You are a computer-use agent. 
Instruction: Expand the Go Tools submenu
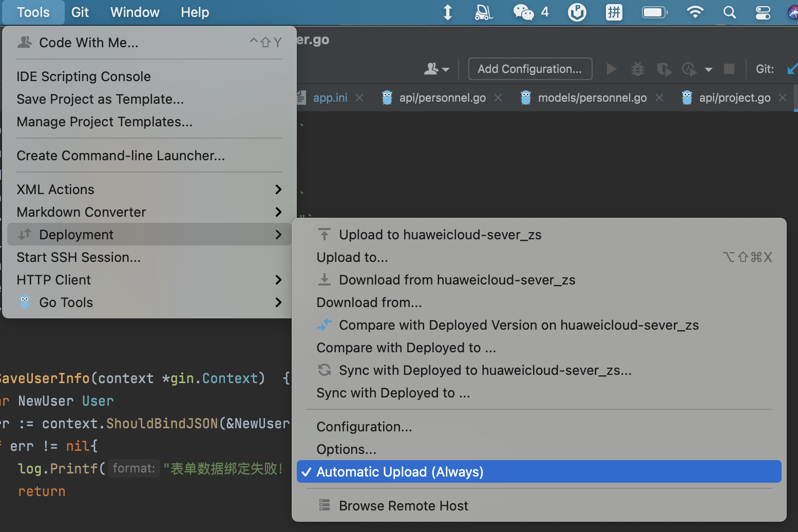pos(149,302)
